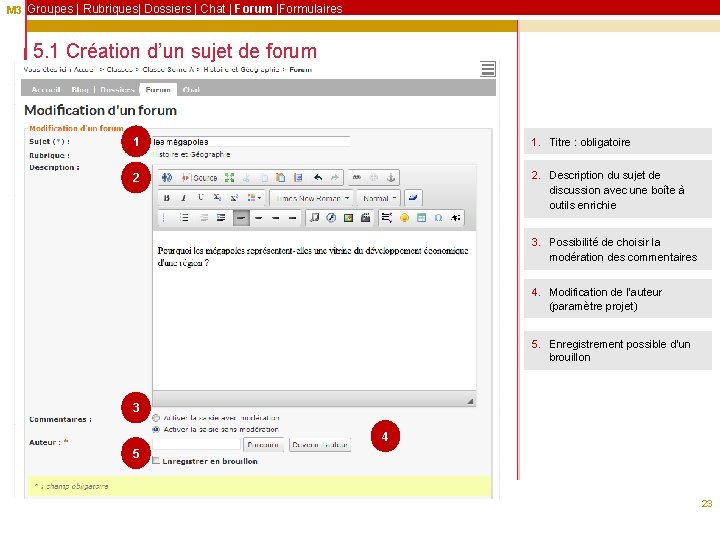This screenshot has width=720, height=540.
Task: Click the maximize editor icon with green arrows
Action: 229,178
